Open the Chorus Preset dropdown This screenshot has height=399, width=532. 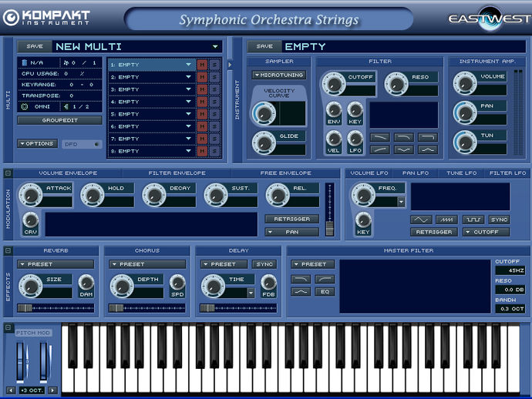147,264
